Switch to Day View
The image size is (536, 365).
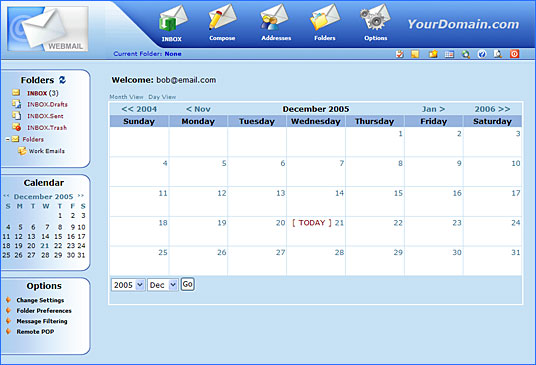click(x=162, y=97)
